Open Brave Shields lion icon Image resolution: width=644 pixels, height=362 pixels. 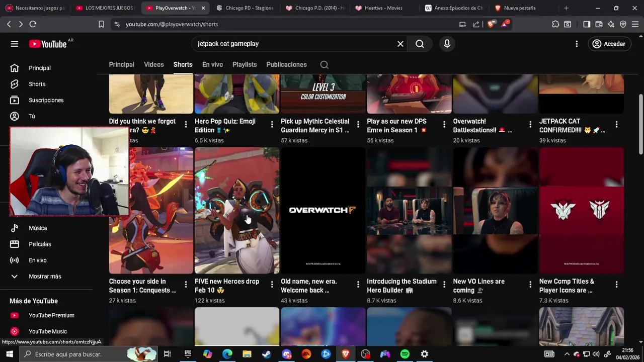(x=491, y=24)
